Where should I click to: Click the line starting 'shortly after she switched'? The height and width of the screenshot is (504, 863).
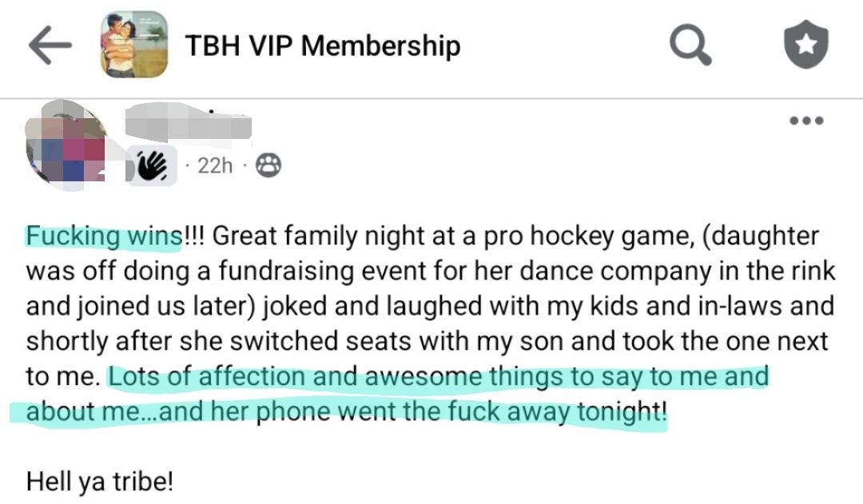pyautogui.click(x=430, y=341)
